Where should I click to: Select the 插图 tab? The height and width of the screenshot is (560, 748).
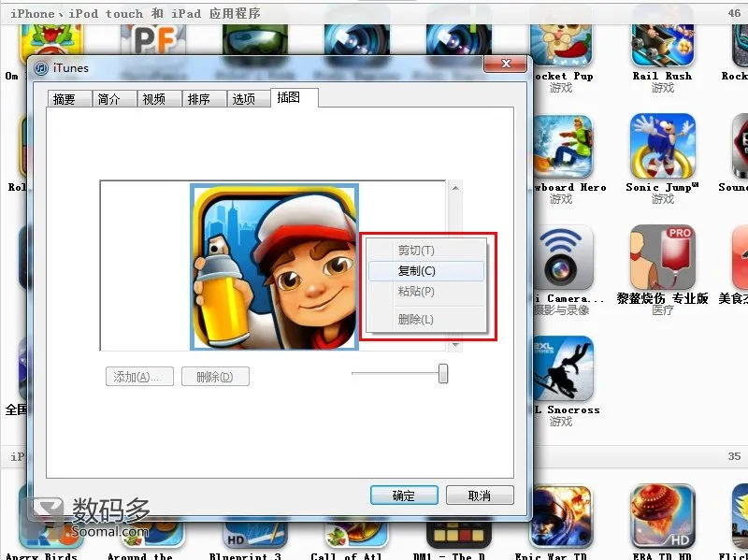[295, 97]
